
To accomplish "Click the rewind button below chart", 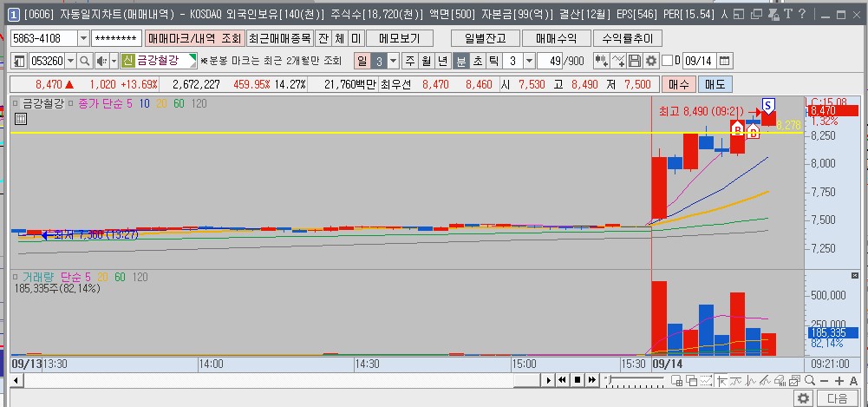I will tap(563, 380).
